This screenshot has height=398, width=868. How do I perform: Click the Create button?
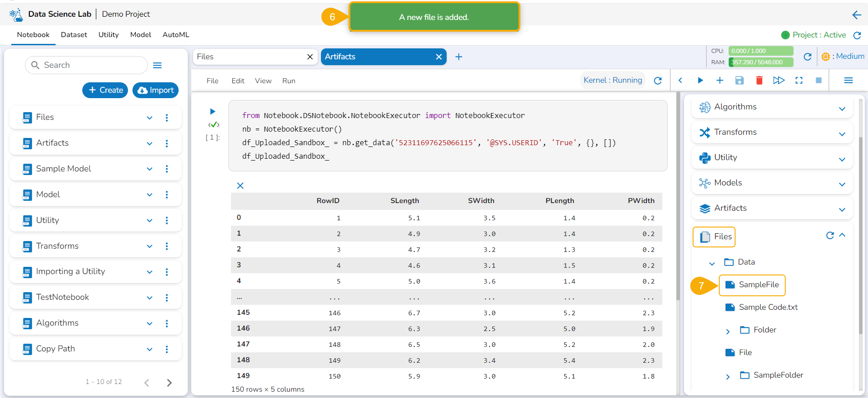(x=105, y=90)
